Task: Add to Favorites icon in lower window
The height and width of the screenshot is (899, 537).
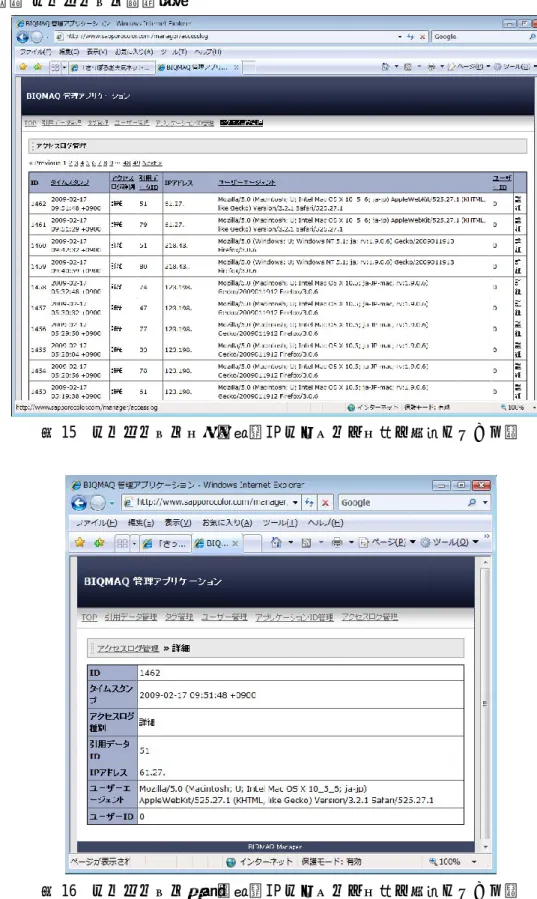Action: point(99,542)
